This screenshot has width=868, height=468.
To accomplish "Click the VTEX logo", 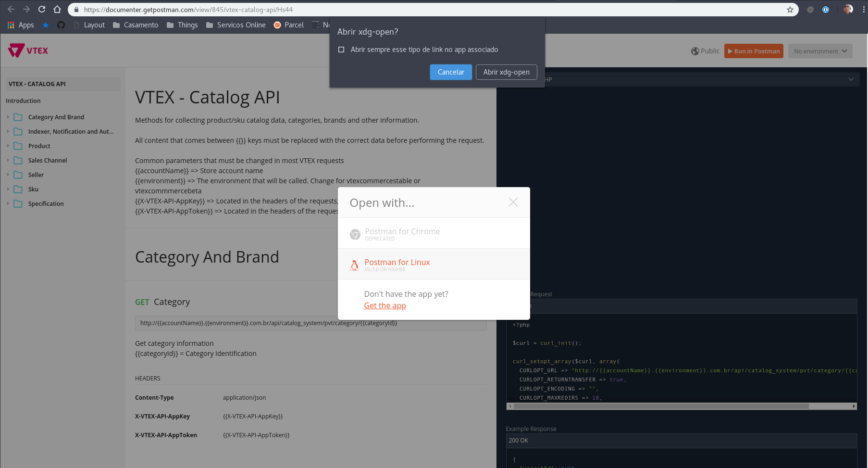I will [28, 51].
